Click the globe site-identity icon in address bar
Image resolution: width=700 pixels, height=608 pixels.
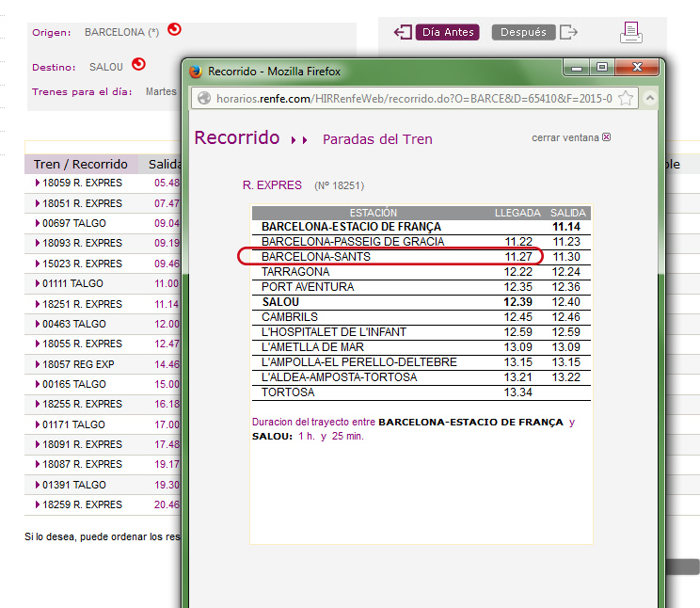[x=204, y=98]
